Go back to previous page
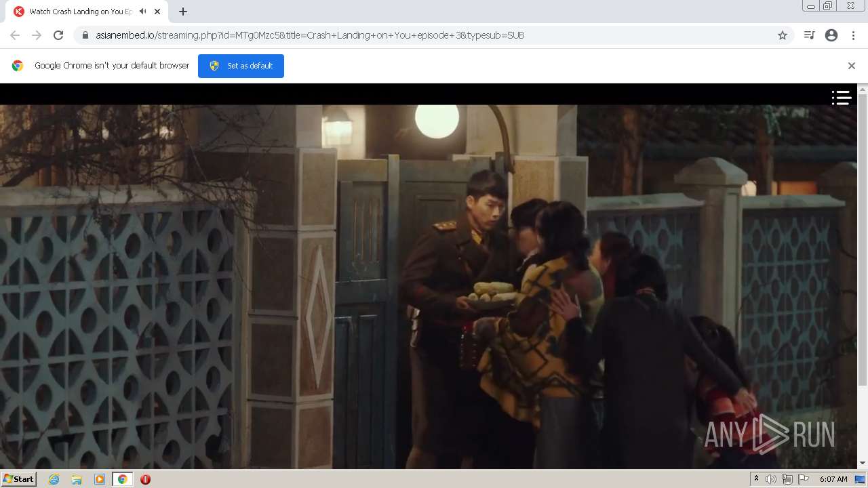 click(15, 35)
